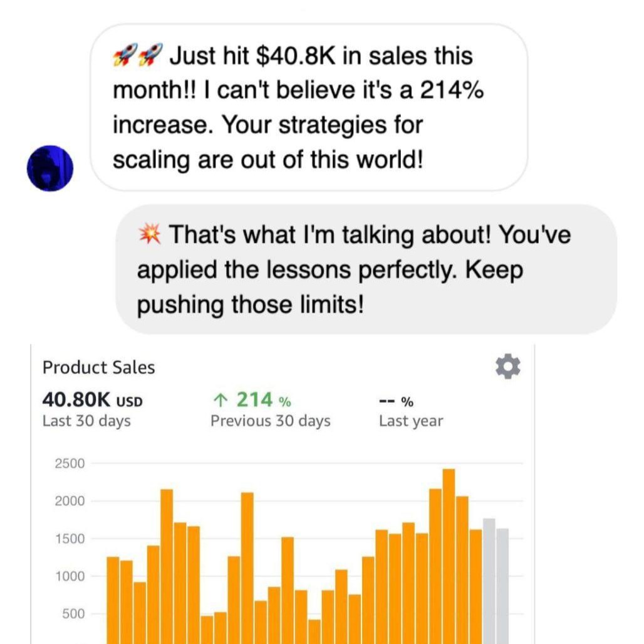Click the explosion emoji in the reply

[x=149, y=235]
